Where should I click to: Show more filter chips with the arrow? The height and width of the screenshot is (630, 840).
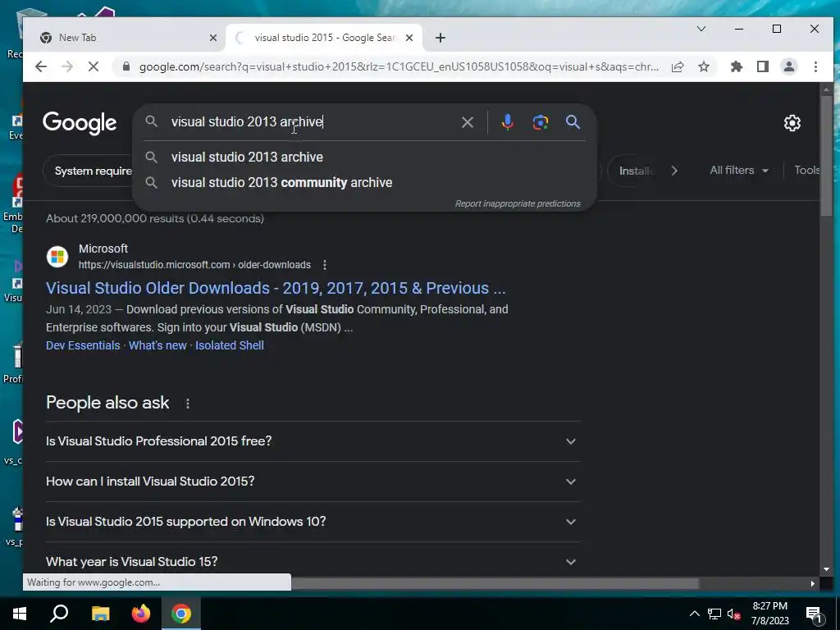click(x=674, y=171)
